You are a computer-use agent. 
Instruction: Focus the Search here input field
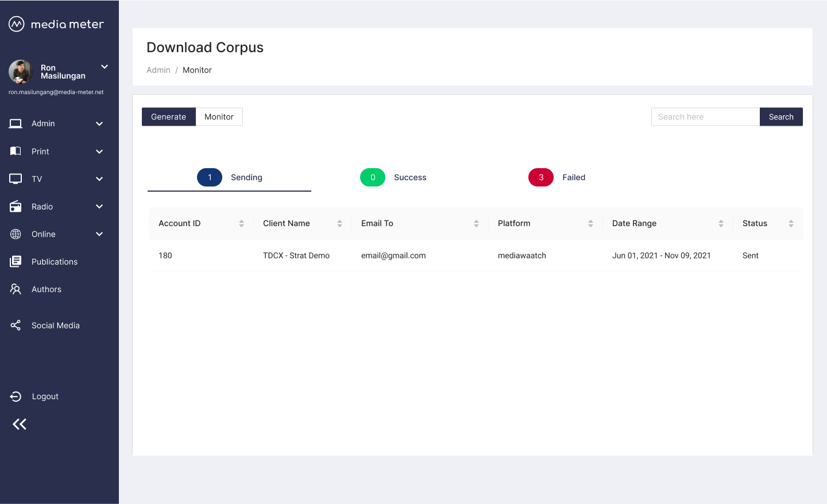pos(705,117)
